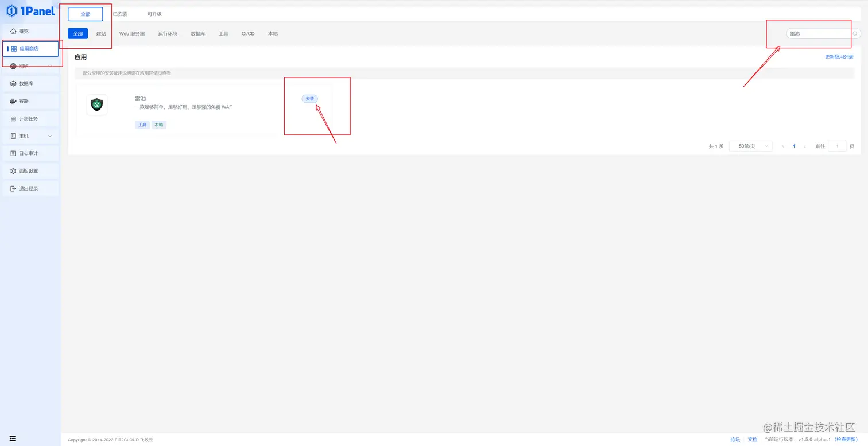The width and height of the screenshot is (868, 446).
Task: Switch to 已安装 tab
Action: click(120, 14)
